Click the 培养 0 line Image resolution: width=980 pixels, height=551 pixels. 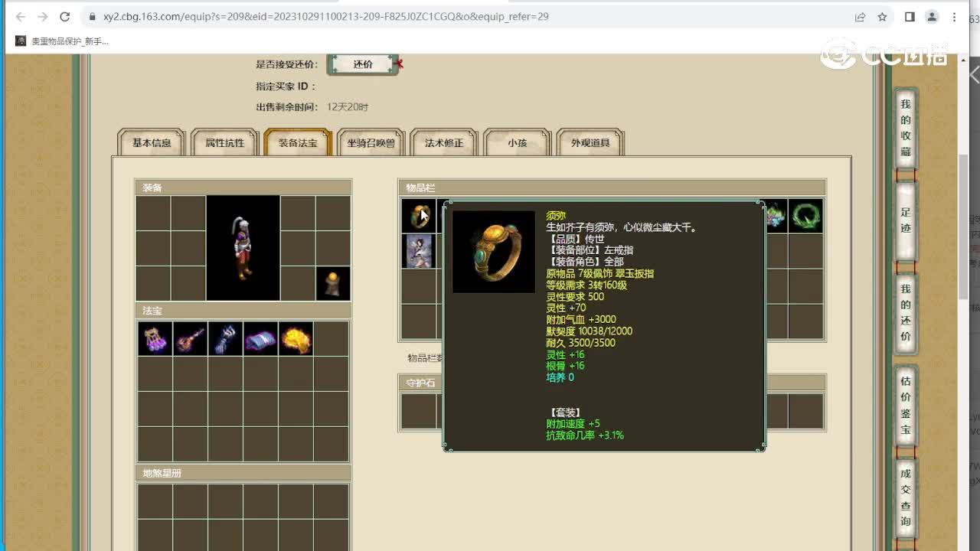[x=560, y=377]
